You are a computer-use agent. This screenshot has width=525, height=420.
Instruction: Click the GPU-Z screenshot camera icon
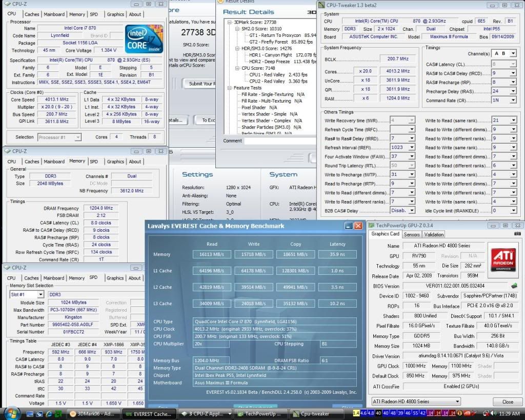(517, 234)
